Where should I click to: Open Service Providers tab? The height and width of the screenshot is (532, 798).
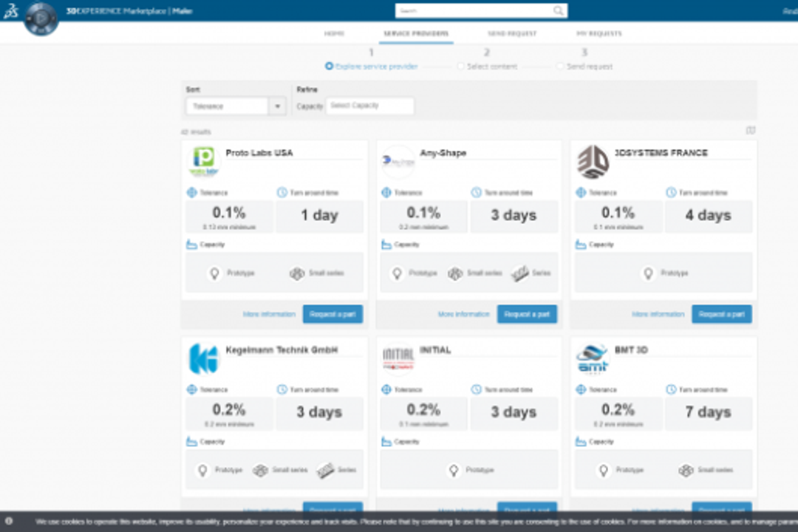(x=416, y=33)
